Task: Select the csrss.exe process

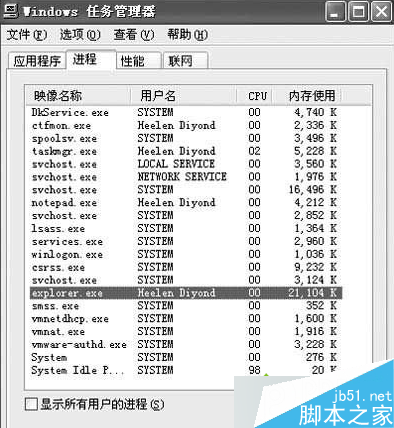Action: click(185, 267)
